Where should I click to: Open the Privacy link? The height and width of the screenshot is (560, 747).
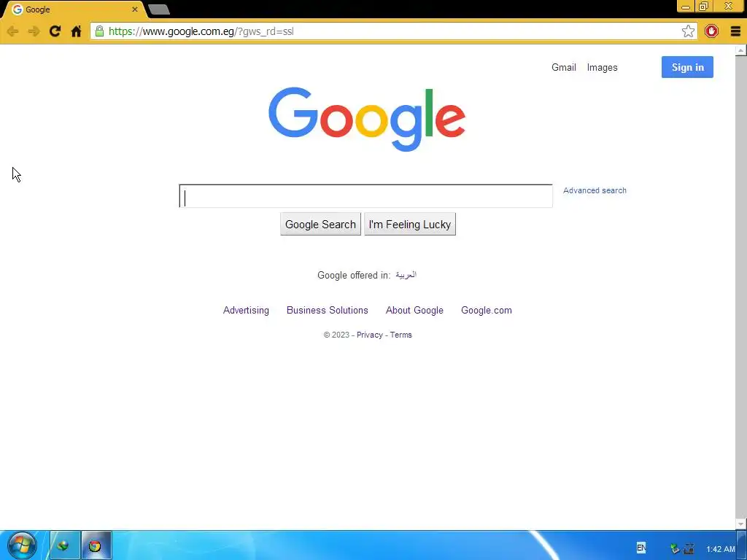pos(370,335)
